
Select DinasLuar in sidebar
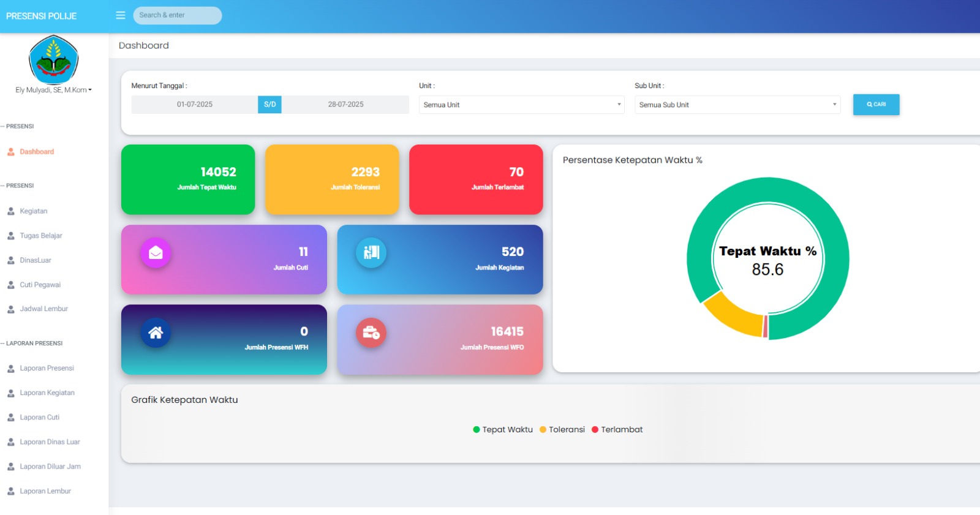(x=36, y=260)
